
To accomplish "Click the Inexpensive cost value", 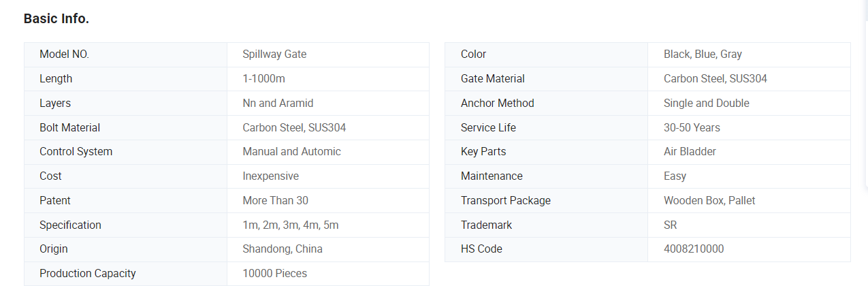I will 270,176.
